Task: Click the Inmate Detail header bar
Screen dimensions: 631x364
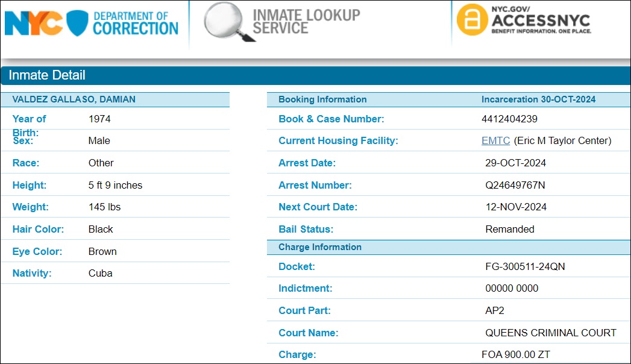Action: pyautogui.click(x=315, y=75)
